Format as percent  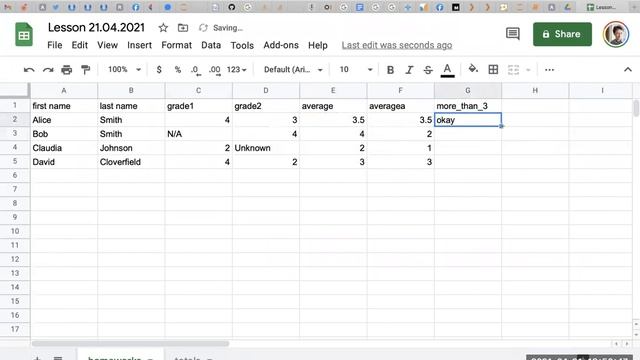[178, 70]
